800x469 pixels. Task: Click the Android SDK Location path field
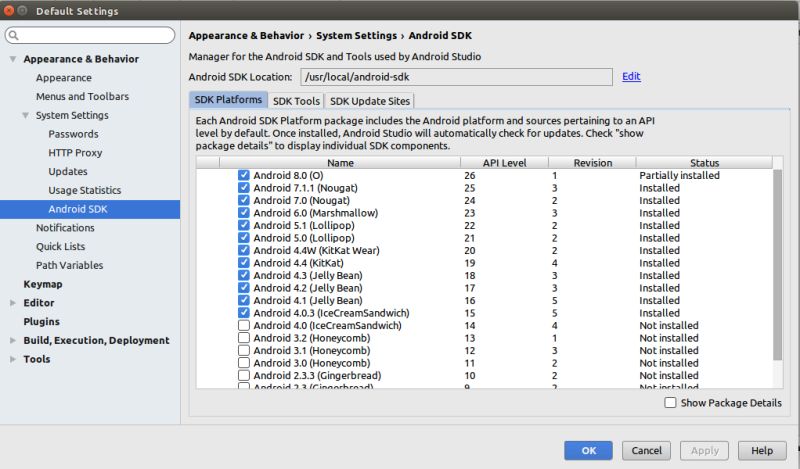pos(457,77)
